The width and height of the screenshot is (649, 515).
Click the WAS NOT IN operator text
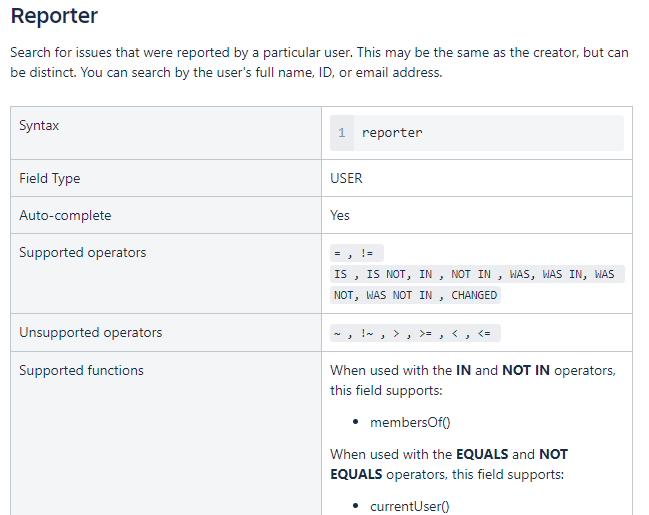[x=399, y=295]
